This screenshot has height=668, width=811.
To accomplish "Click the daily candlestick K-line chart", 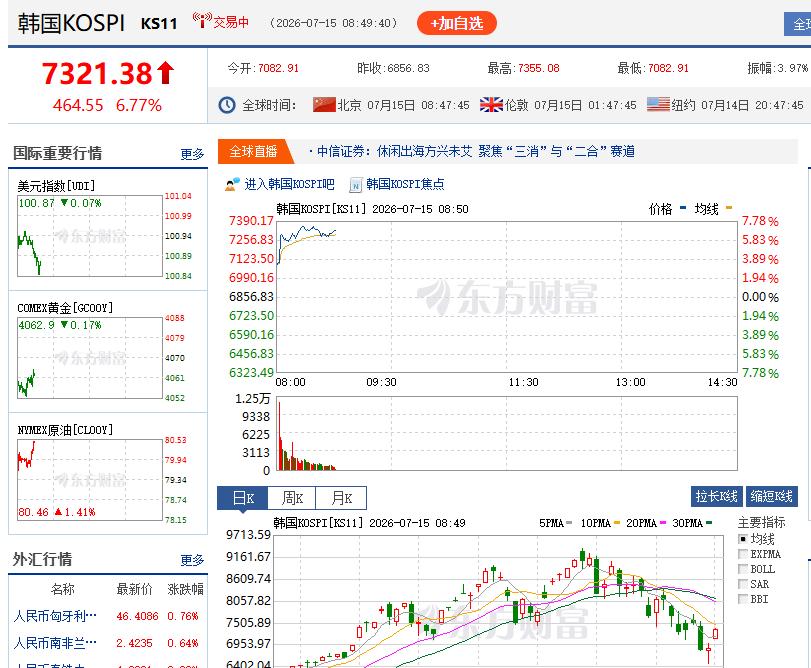I will 498,601.
